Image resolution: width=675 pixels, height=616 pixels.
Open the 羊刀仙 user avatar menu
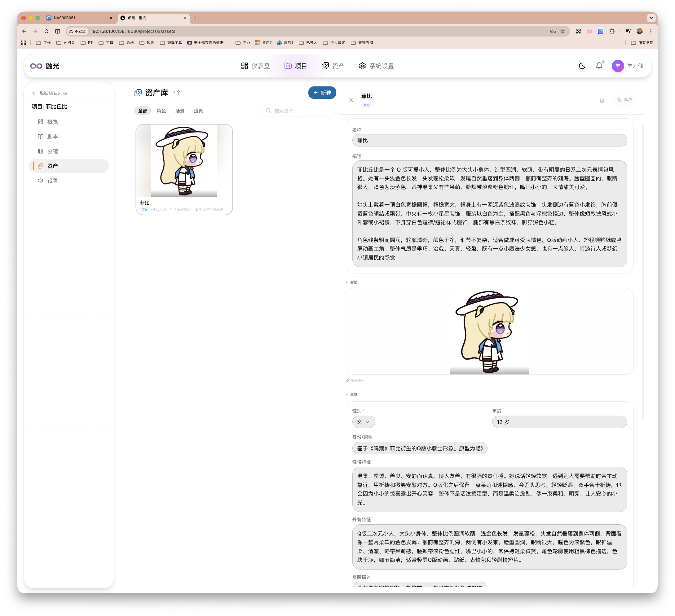coord(628,66)
